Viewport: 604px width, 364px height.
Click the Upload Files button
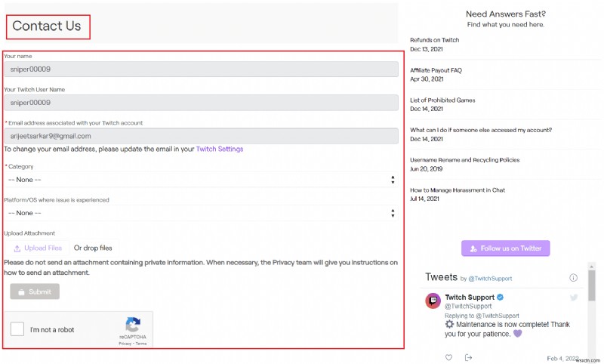point(38,248)
